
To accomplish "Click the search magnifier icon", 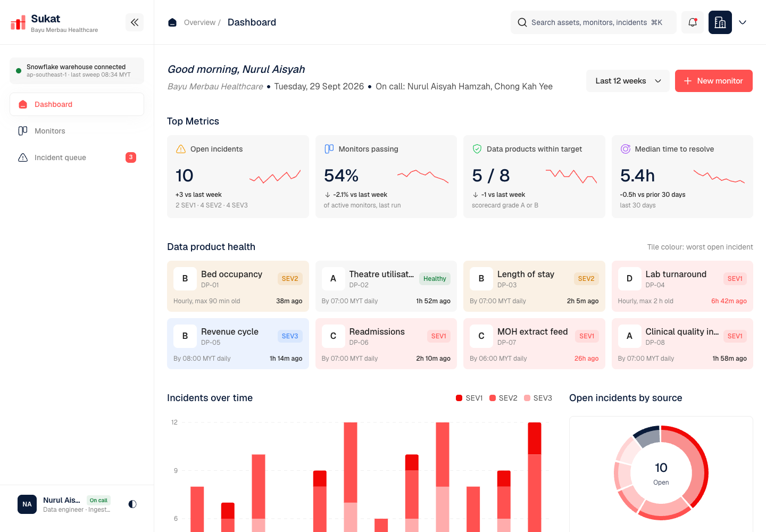I will click(522, 22).
